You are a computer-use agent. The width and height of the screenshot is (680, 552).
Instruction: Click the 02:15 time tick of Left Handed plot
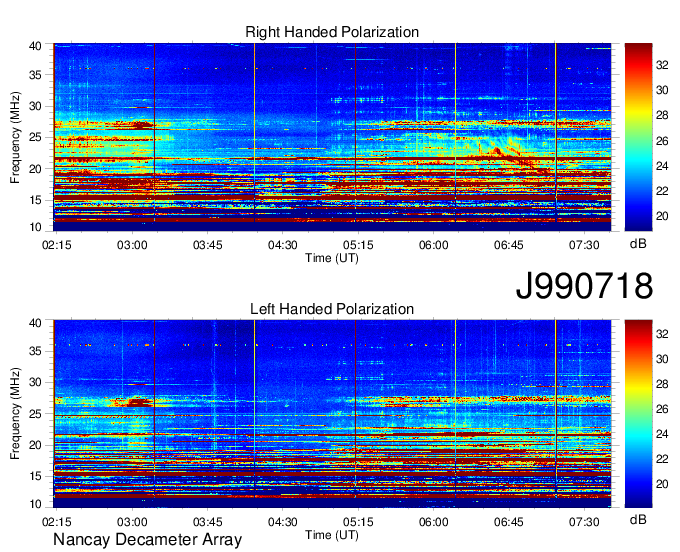click(57, 522)
